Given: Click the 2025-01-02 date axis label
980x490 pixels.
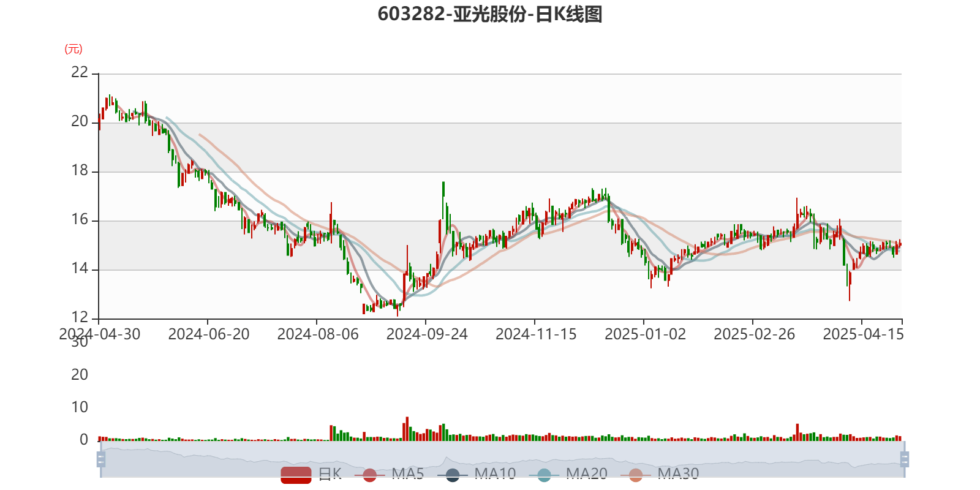Looking at the screenshot, I should (x=645, y=334).
